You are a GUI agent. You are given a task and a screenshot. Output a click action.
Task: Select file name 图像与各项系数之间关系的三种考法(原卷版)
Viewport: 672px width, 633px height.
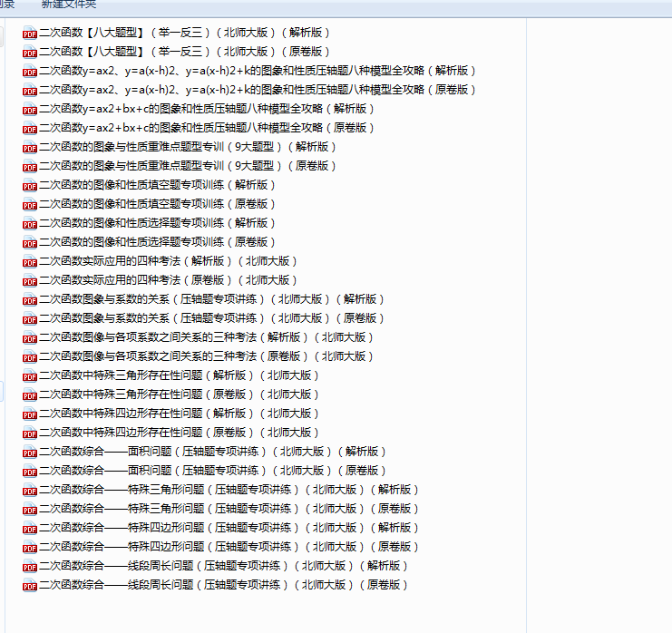[x=207, y=356]
